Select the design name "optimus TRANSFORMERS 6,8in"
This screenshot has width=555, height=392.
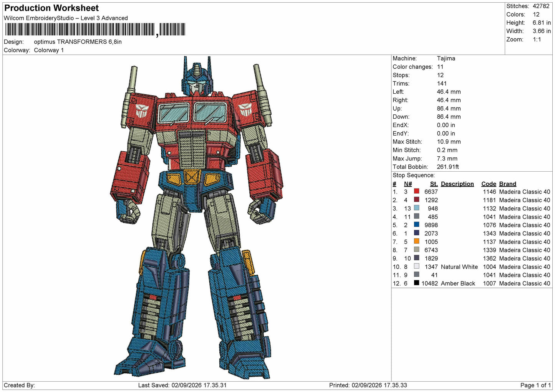click(78, 42)
